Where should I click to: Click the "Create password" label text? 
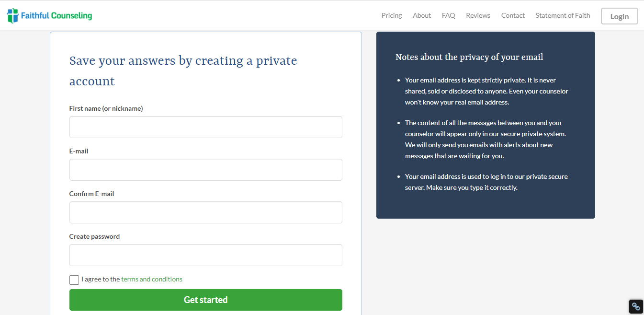[94, 236]
